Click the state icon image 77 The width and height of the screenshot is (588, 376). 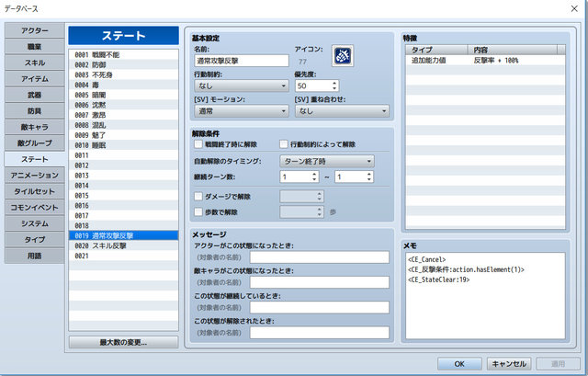tap(343, 56)
